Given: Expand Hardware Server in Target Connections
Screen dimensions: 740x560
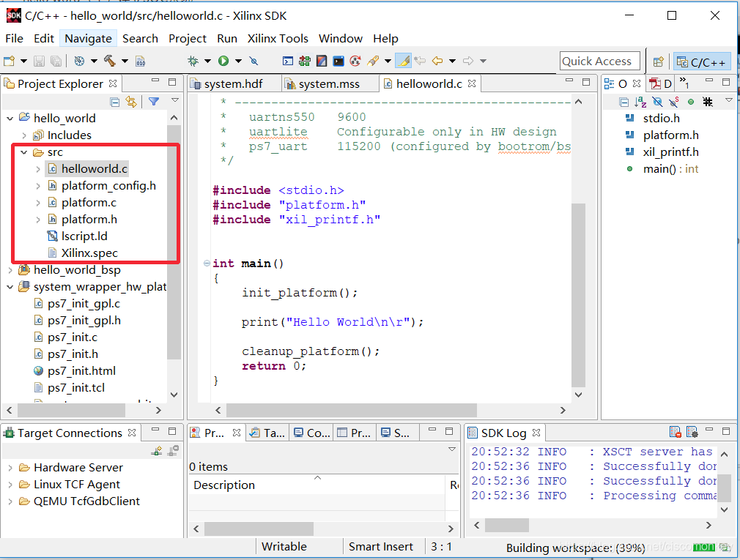Looking at the screenshot, I should (x=10, y=468).
